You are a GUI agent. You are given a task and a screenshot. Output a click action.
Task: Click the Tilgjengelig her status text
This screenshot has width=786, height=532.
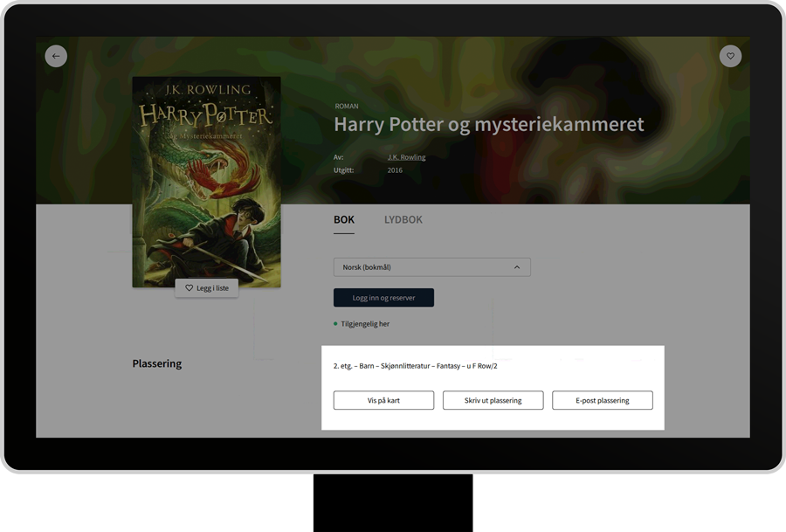tap(365, 324)
